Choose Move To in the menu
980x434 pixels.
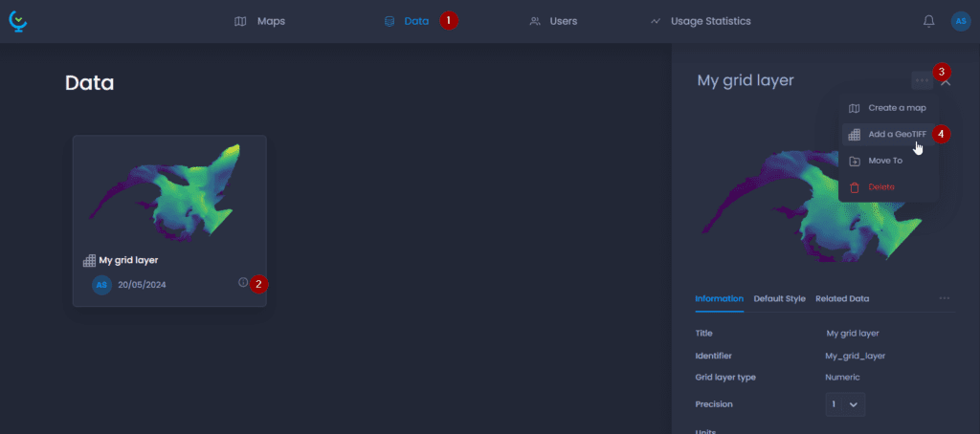tap(887, 162)
